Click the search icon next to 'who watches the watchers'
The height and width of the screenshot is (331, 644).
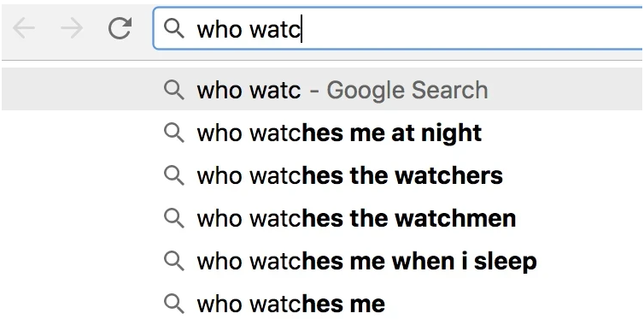(x=173, y=175)
